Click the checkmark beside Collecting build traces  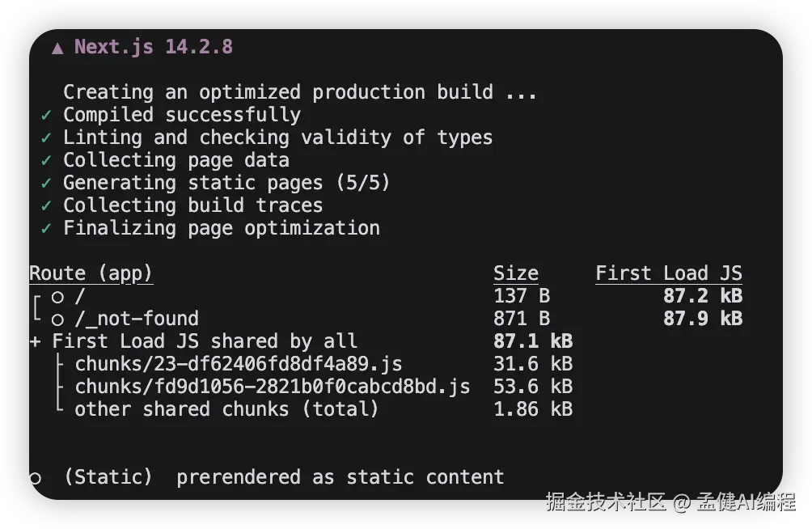pyautogui.click(x=46, y=206)
